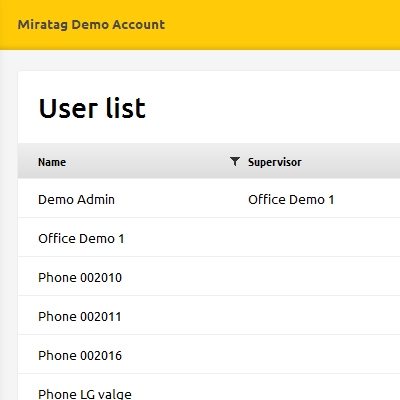Open the Phone 002011 user
The image size is (400, 400).
(x=80, y=317)
